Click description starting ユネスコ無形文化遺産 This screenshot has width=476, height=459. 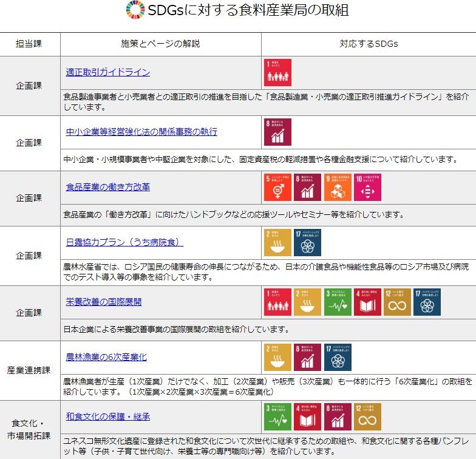(x=266, y=446)
